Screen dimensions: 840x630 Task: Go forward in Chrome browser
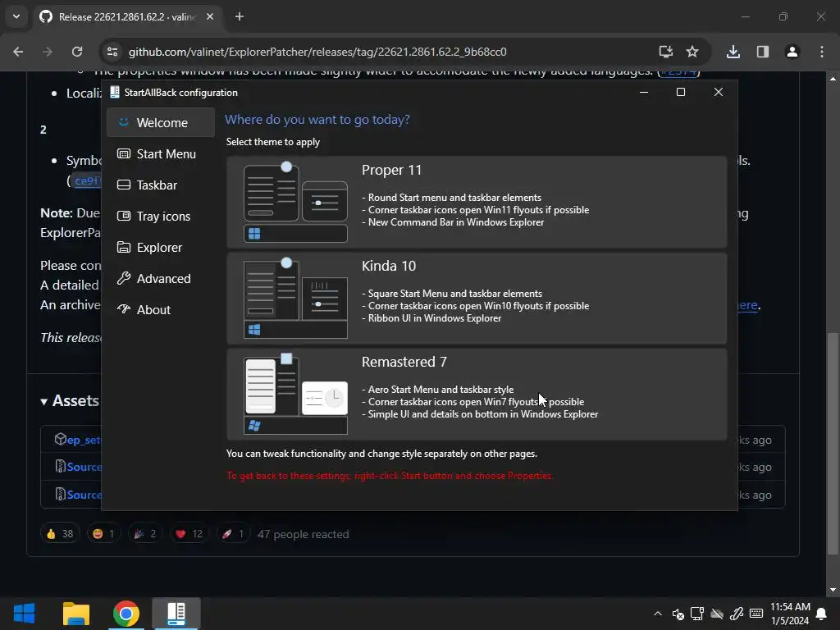click(48, 52)
